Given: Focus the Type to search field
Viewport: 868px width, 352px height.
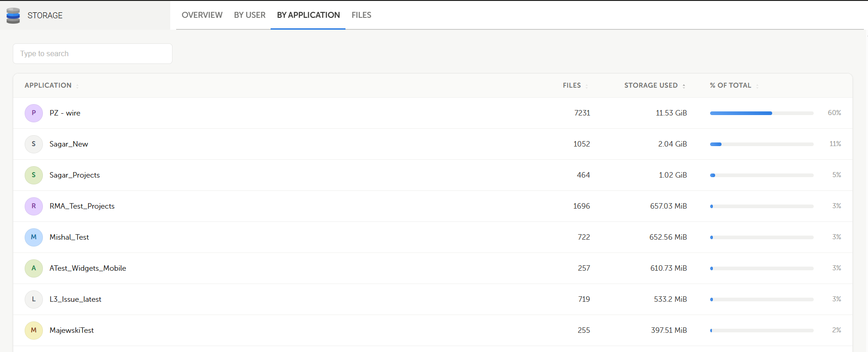Looking at the screenshot, I should (x=93, y=54).
